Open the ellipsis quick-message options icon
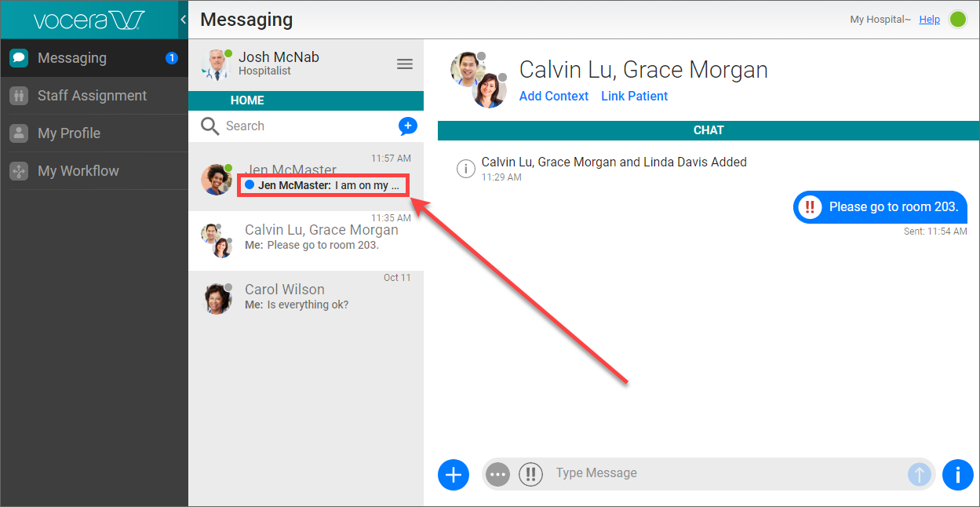The width and height of the screenshot is (980, 507). (497, 474)
